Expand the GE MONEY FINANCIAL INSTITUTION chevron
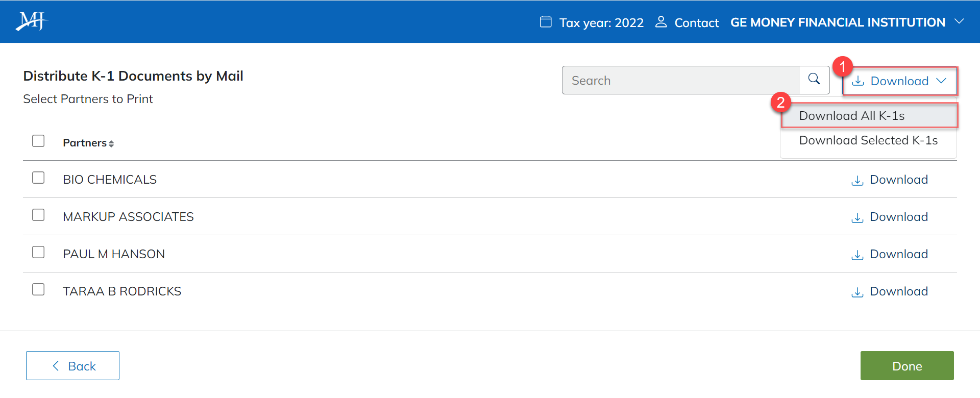The height and width of the screenshot is (398, 980). pyautogui.click(x=959, y=21)
